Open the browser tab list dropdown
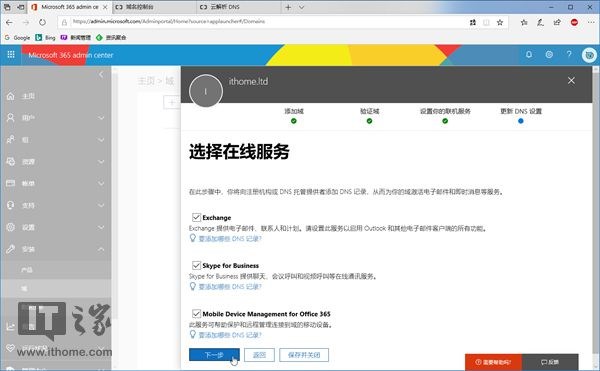Screen dimensions: 600x371 pyautogui.click(x=302, y=7)
